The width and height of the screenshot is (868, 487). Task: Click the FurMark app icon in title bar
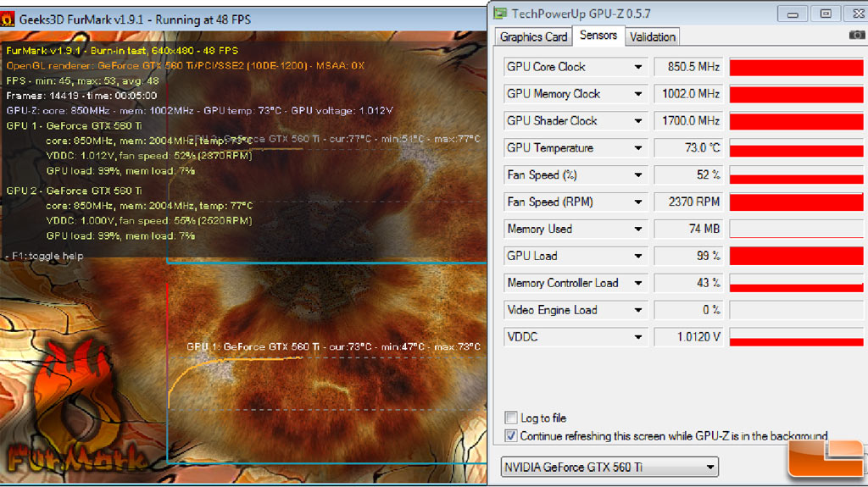tap(7, 20)
